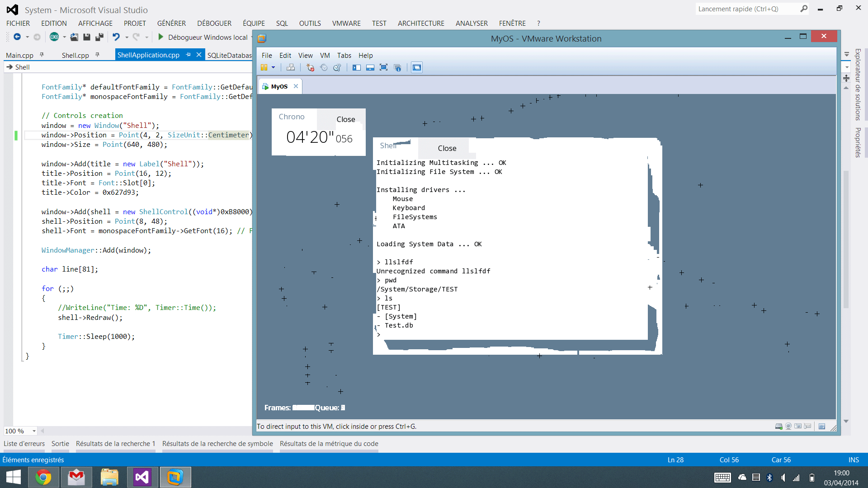Show or hide the VMware library pane
The image size is (868, 488).
click(357, 67)
